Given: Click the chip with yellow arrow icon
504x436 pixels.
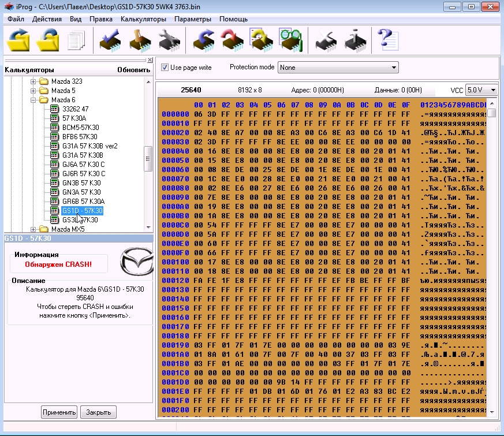Looking at the screenshot, I should click(x=262, y=40).
